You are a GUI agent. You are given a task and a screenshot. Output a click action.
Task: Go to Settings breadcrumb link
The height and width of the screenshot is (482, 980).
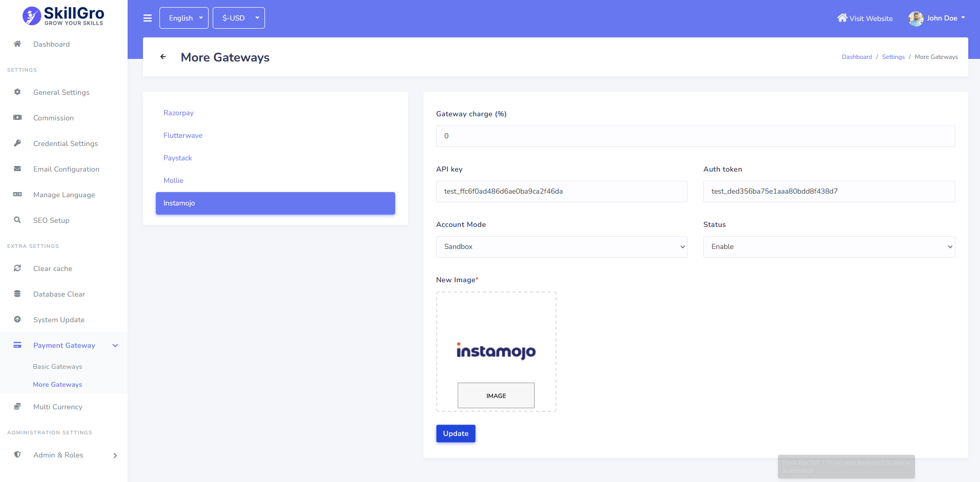[x=893, y=57]
